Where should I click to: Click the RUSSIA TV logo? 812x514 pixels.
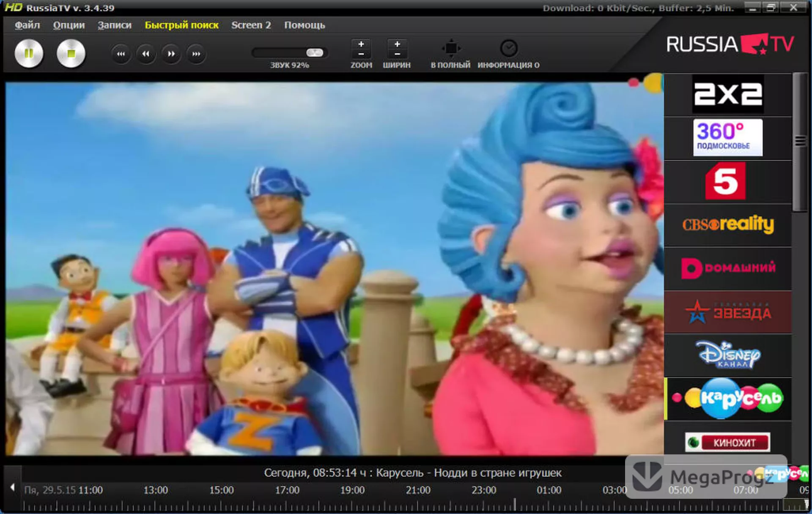tap(730, 44)
